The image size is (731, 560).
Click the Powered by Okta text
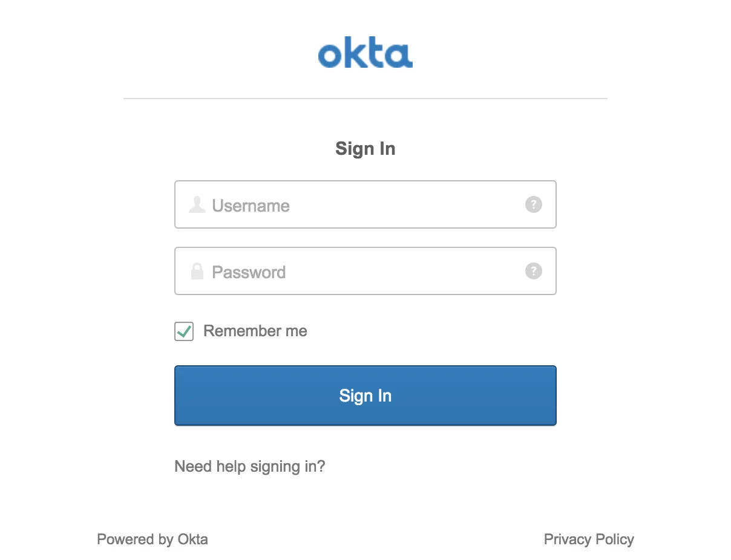(152, 539)
